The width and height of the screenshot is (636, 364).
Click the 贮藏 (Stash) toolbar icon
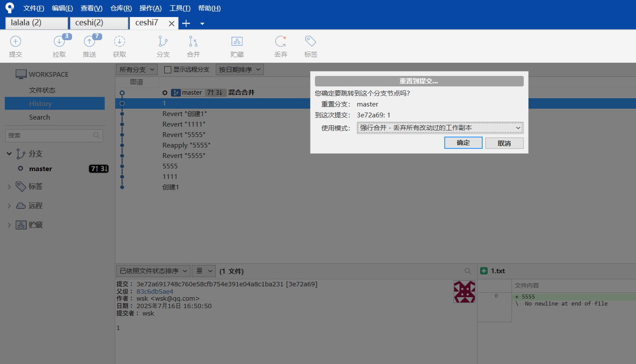pyautogui.click(x=237, y=41)
